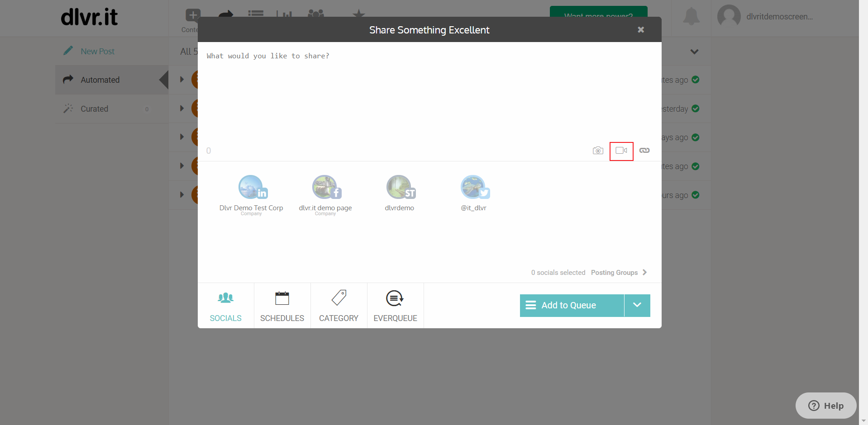Click the Add to Queue button
868x425 pixels.
click(x=572, y=305)
